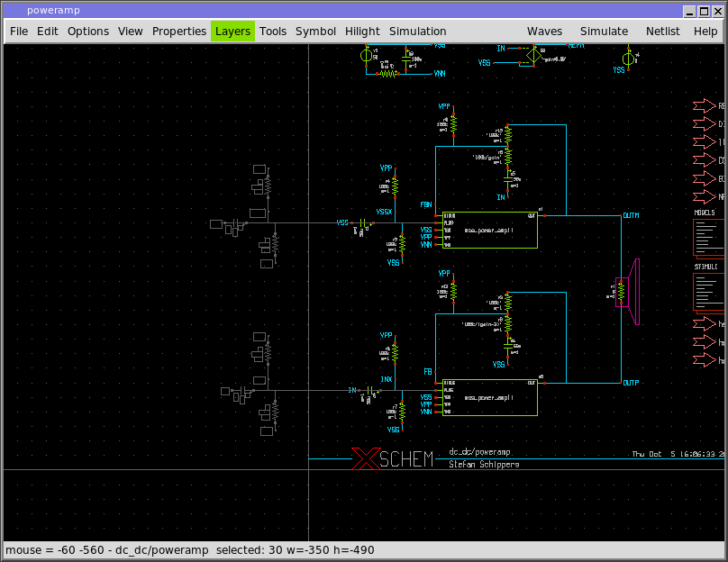Click the Waves button
The image size is (728, 562).
click(x=544, y=31)
